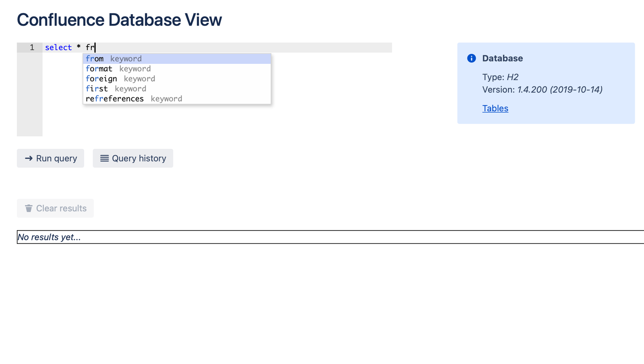Select the 'from' keyword suggestion
Image resolution: width=644 pixels, height=364 pixels.
177,59
